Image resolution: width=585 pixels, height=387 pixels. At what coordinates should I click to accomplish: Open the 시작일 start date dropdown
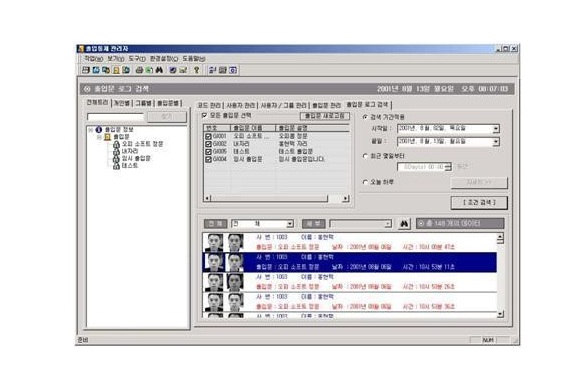click(495, 129)
